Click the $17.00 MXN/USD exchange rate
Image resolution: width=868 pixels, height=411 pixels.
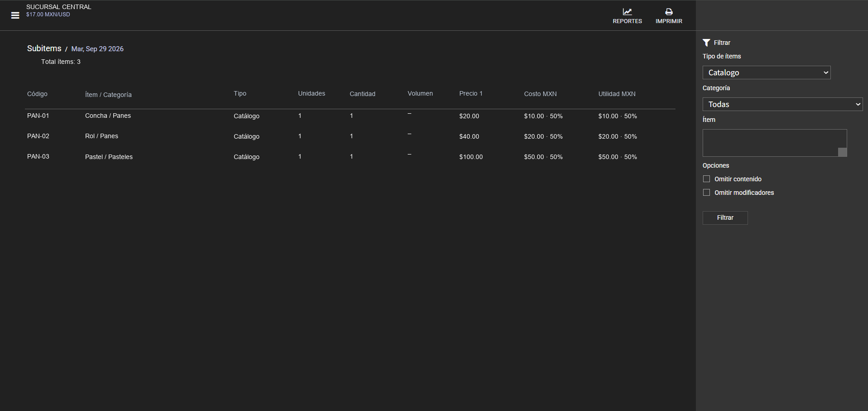[48, 15]
